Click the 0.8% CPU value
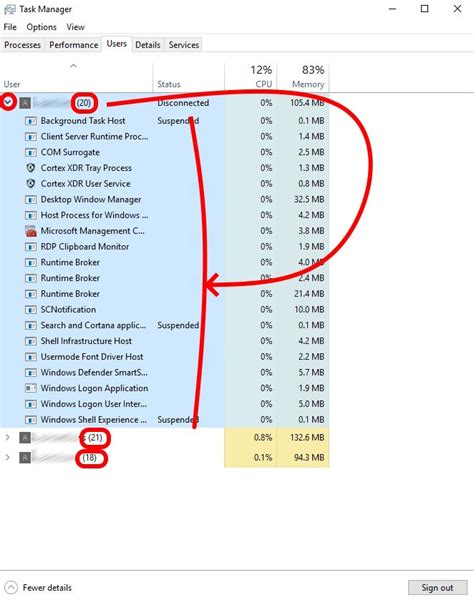This screenshot has height=605, width=474. pyautogui.click(x=263, y=438)
